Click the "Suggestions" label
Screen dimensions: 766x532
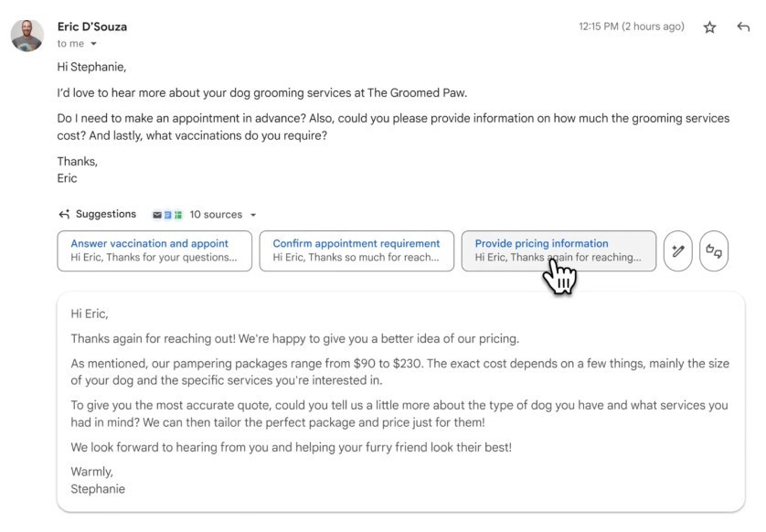pos(105,214)
